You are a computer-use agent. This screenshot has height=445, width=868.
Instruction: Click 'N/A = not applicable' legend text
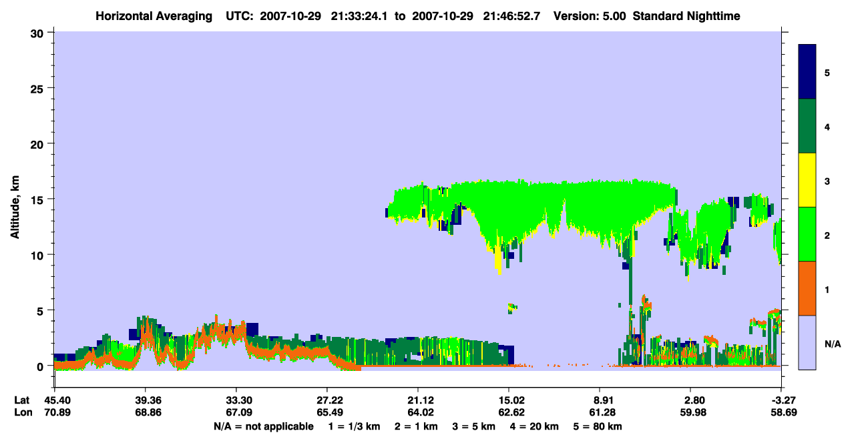pos(263,426)
